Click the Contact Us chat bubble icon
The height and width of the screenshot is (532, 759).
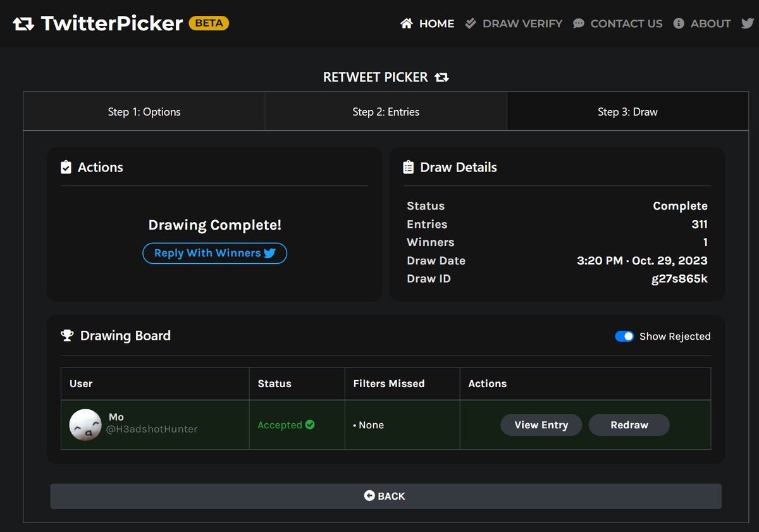579,23
